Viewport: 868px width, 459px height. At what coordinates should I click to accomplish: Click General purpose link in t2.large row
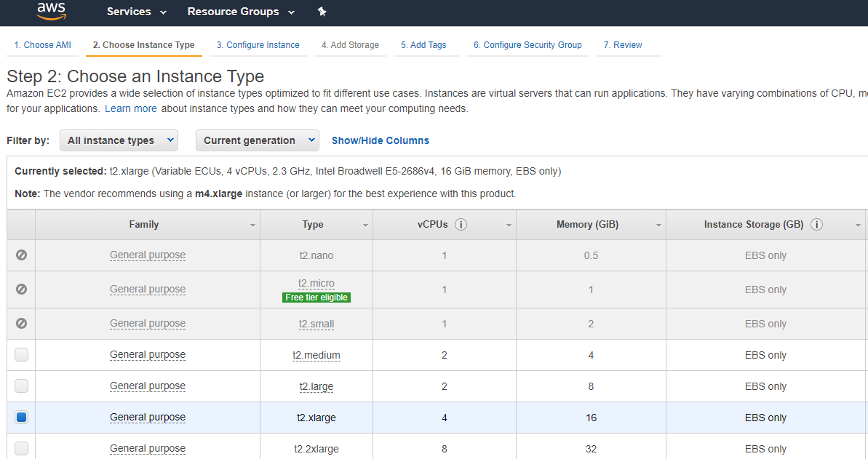pyautogui.click(x=148, y=386)
